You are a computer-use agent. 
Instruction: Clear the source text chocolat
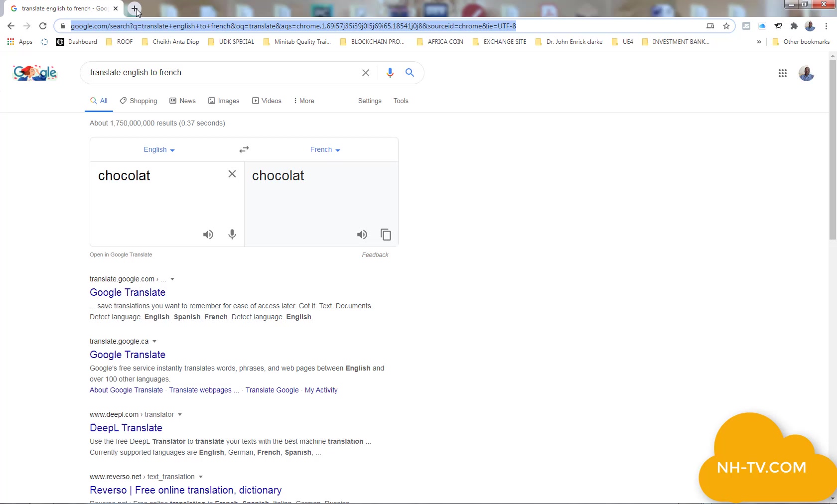coord(232,174)
